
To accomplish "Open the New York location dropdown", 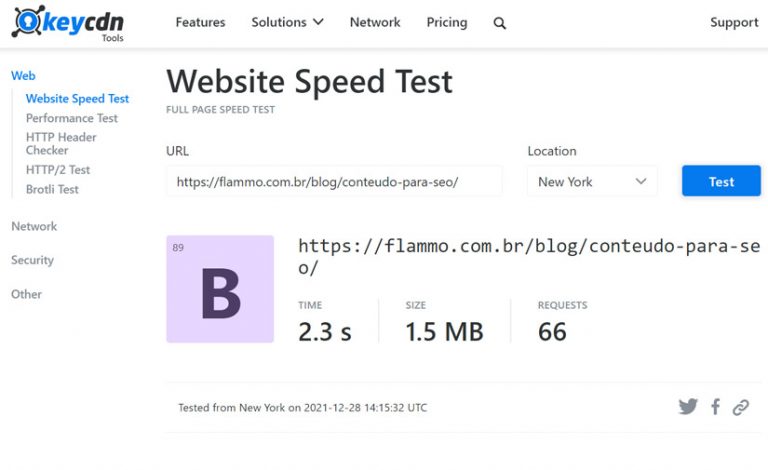I will coord(592,182).
